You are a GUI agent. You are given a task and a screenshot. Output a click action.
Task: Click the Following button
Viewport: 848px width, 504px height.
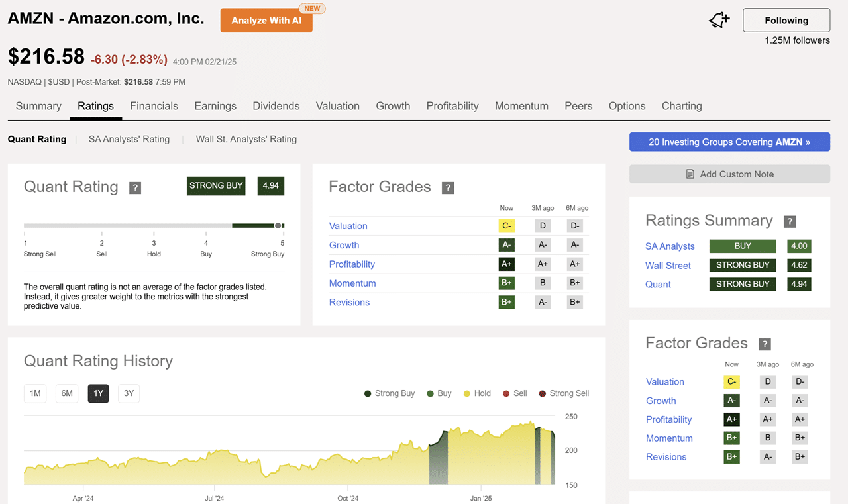tap(786, 21)
